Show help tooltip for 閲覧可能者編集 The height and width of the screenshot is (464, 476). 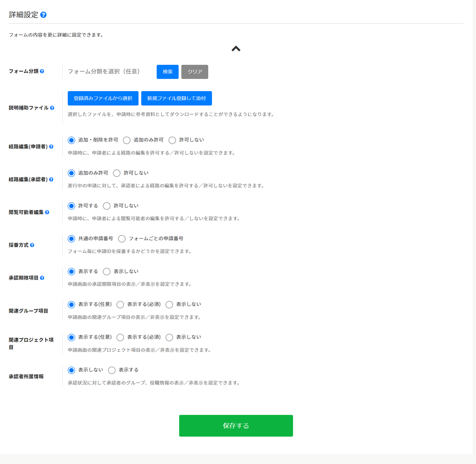(47, 212)
